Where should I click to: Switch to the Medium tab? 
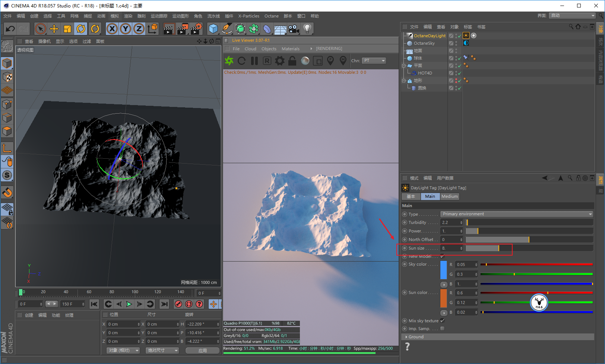[x=450, y=196]
